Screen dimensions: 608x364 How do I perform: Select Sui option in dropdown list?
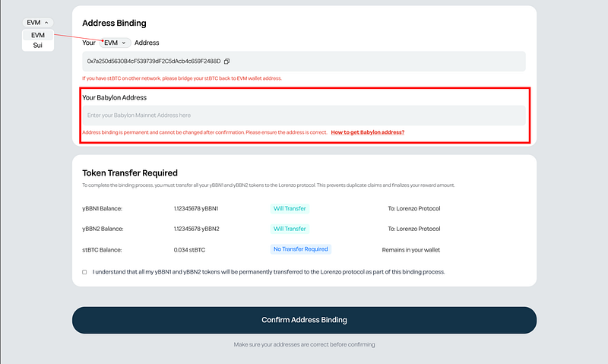[x=37, y=46]
